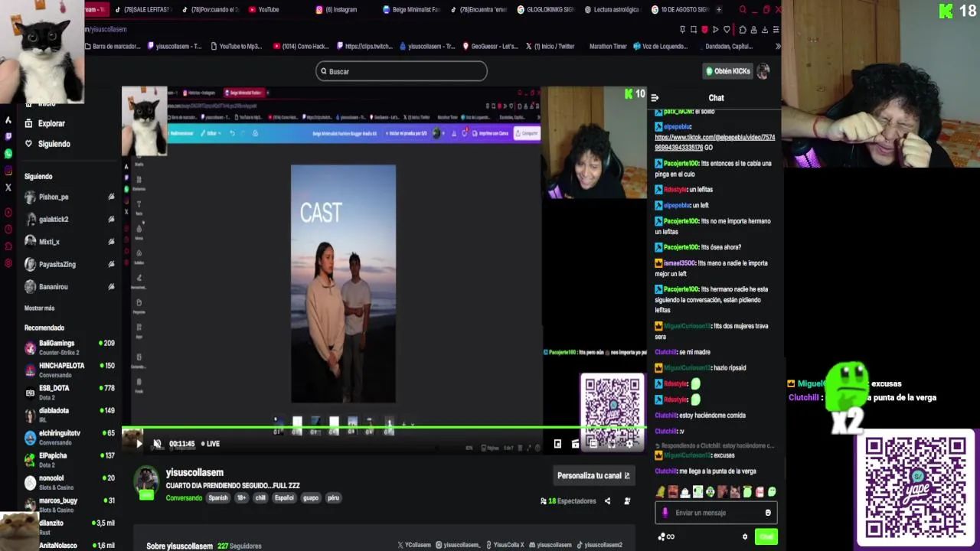This screenshot has width=980, height=551.
Task: Click the Personaliza tu canal button
Action: [x=593, y=476]
